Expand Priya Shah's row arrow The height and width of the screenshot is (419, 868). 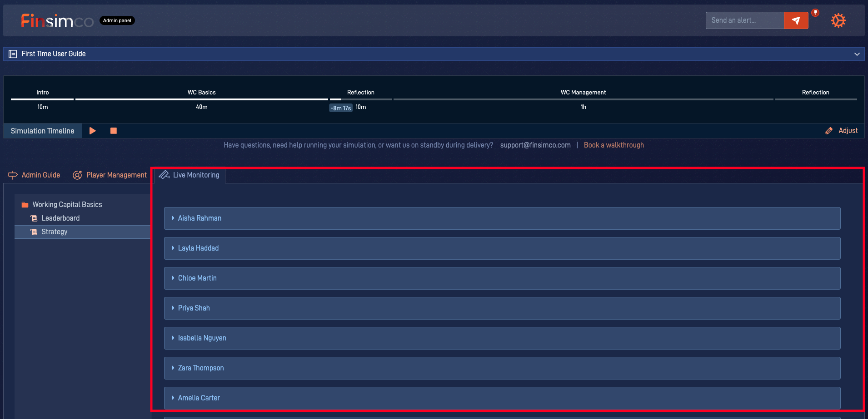tap(173, 308)
